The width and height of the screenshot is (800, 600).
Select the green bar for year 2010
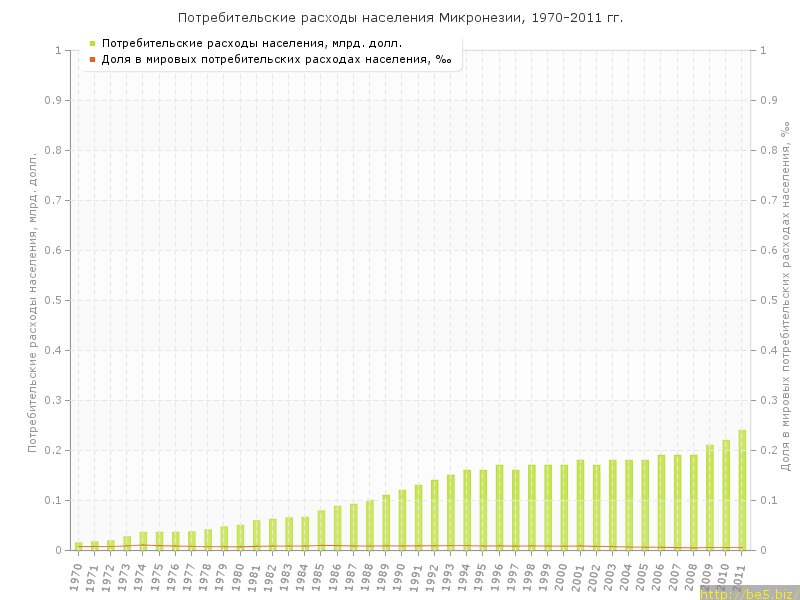726,495
